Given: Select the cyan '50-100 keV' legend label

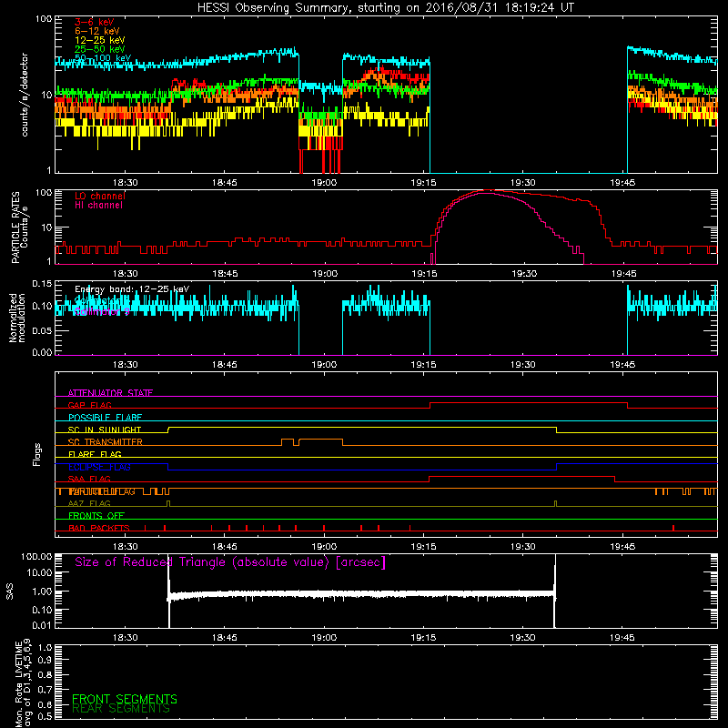Looking at the screenshot, I should (x=103, y=58).
